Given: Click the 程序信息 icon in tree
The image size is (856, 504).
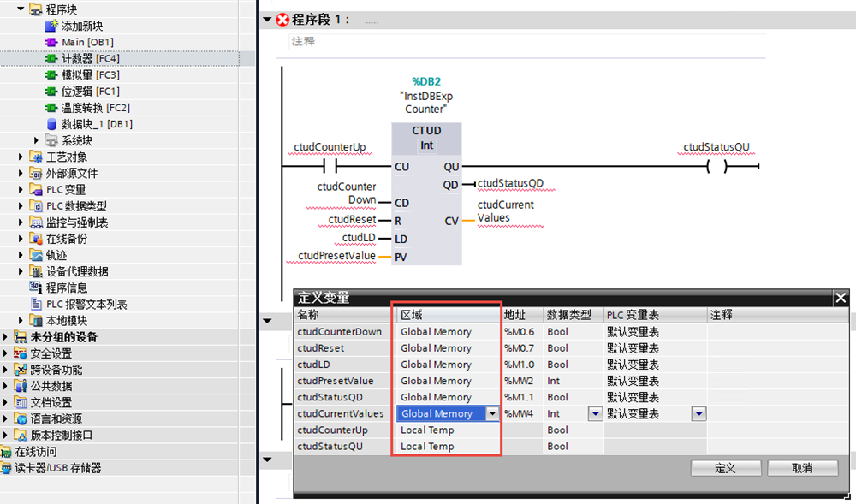Looking at the screenshot, I should pos(36,288).
